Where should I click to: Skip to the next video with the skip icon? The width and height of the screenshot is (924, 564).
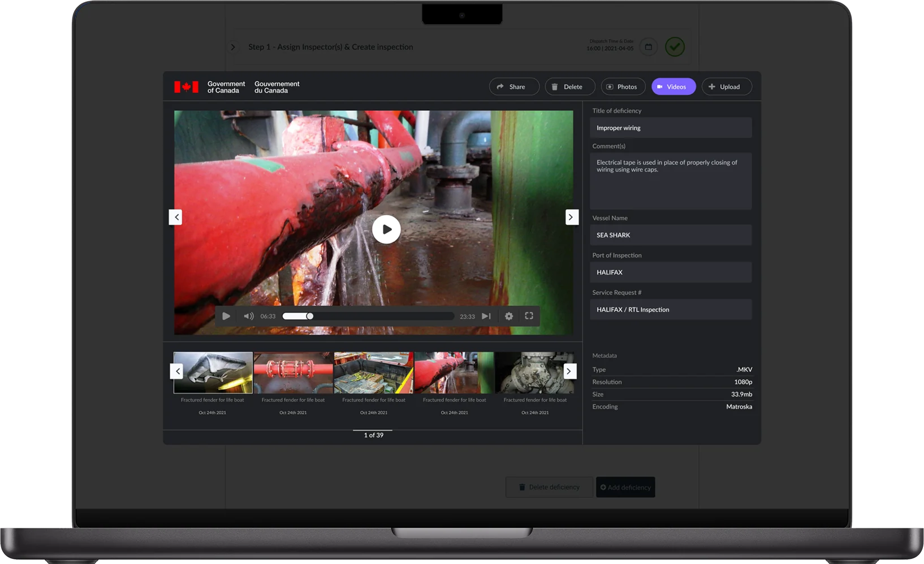486,316
